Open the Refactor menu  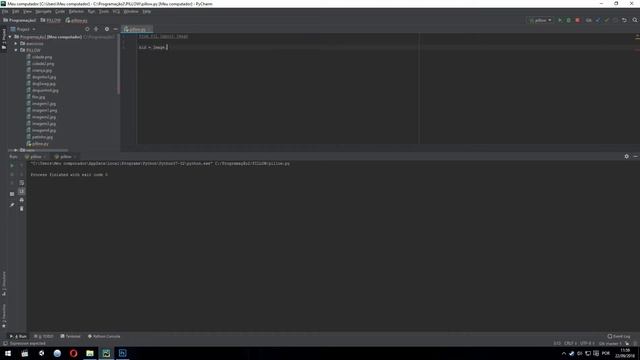point(76,11)
